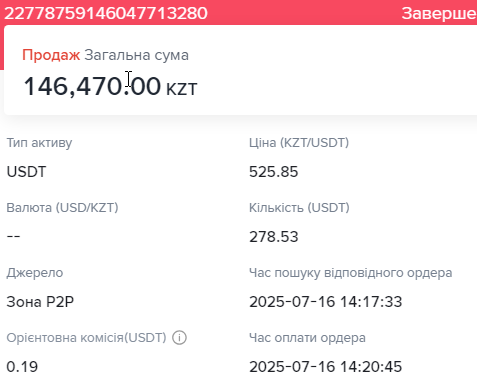The width and height of the screenshot is (477, 387).
Task: Click the asset type value USDT
Action: click(26, 172)
